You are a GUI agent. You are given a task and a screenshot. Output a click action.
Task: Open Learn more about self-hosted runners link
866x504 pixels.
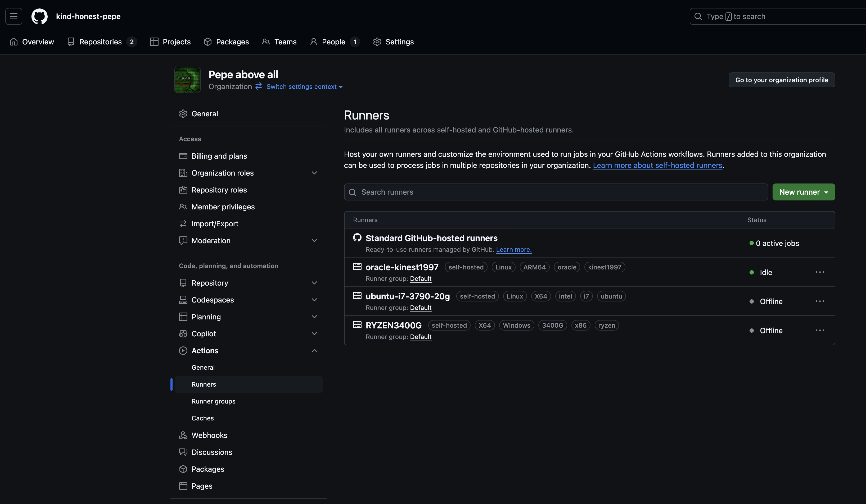coord(657,166)
